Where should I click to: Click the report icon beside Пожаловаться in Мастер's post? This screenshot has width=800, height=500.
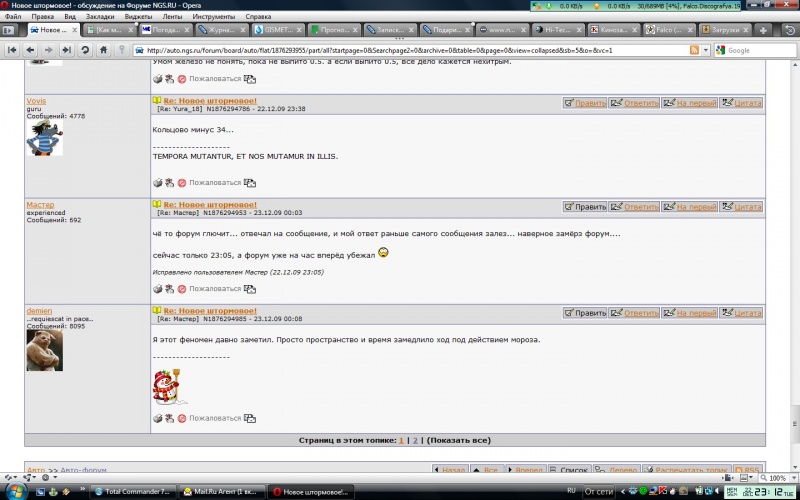tap(182, 289)
